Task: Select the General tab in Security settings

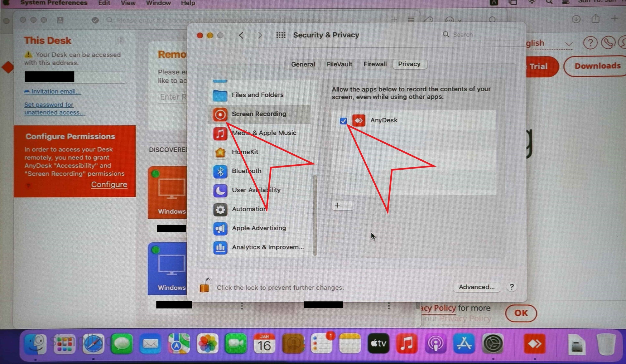Action: pos(303,64)
